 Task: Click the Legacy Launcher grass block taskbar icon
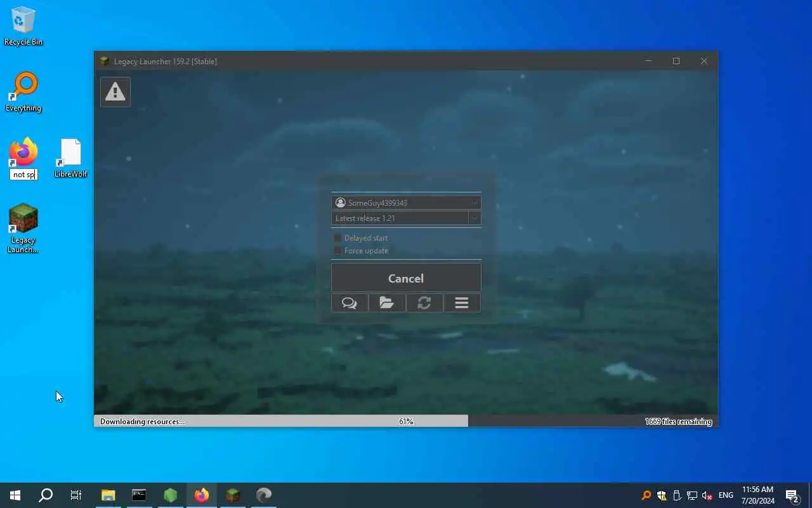(233, 495)
